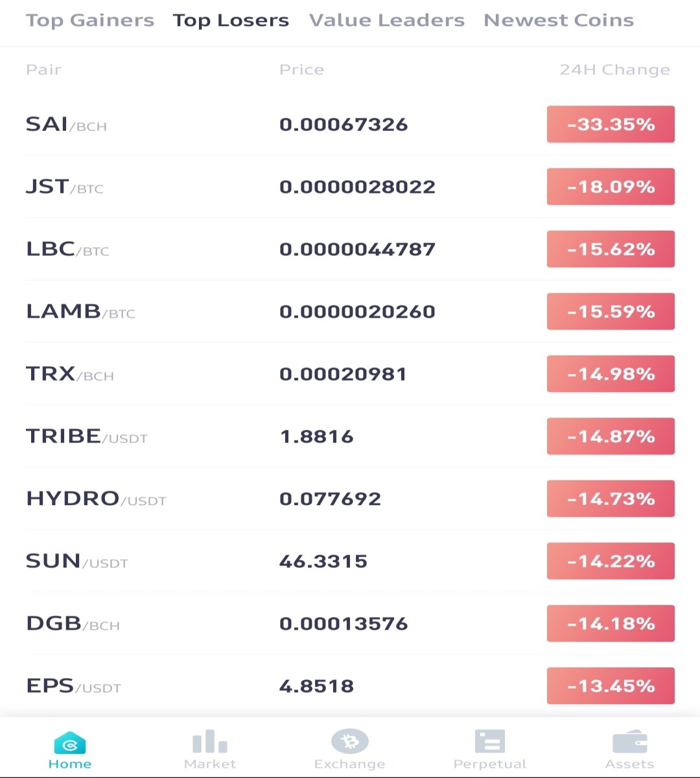This screenshot has height=778, width=700.
Task: Open the Market bar-chart icon
Action: pyautogui.click(x=210, y=741)
